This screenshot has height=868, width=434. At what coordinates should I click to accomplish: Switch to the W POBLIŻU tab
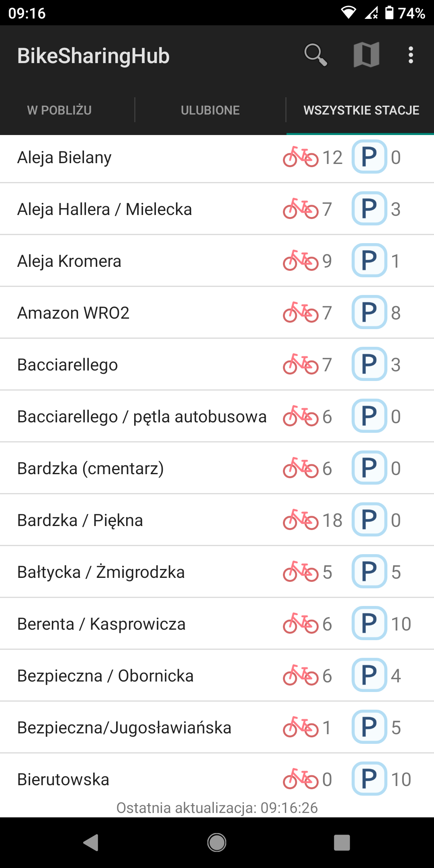(x=59, y=110)
